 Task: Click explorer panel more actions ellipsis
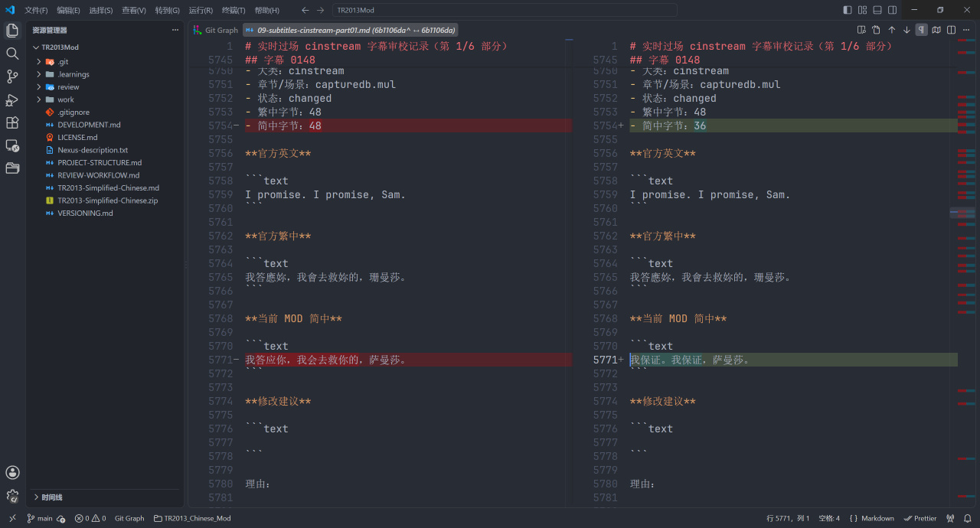pos(175,30)
